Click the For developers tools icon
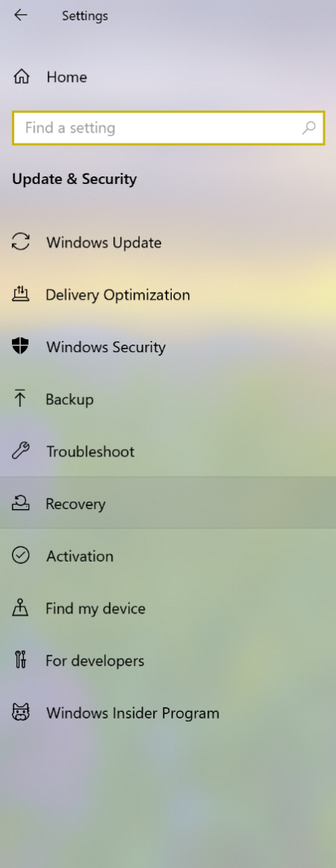The height and width of the screenshot is (868, 336). point(20,661)
